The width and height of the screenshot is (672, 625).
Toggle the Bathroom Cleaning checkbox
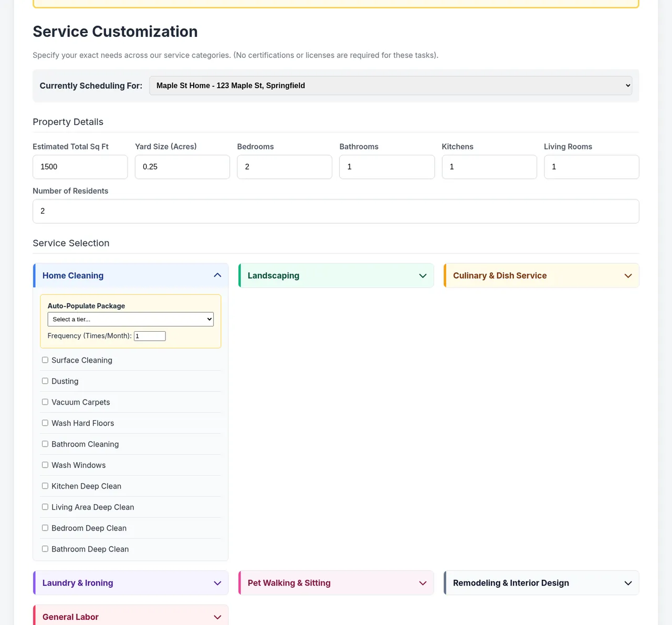click(x=45, y=444)
